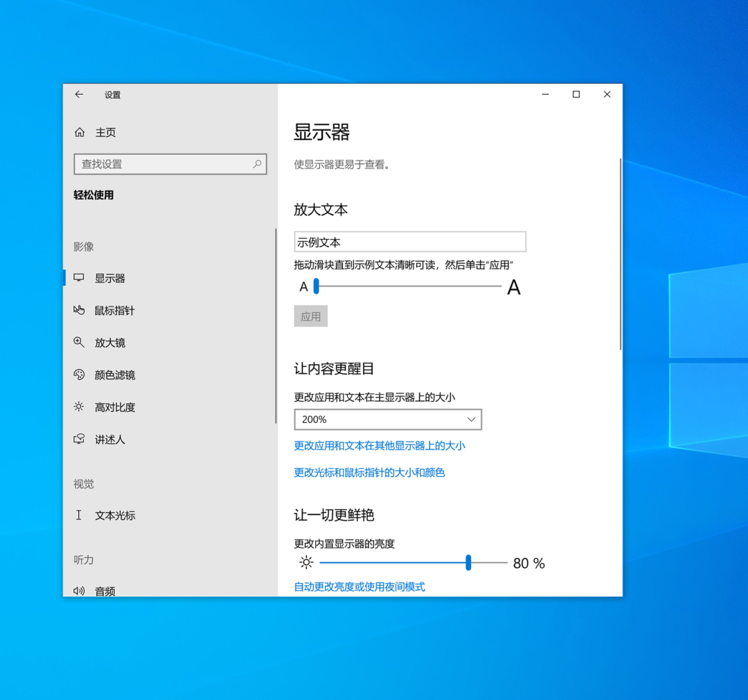Open 文本光标 settings page
The image size is (748, 700).
170,515
